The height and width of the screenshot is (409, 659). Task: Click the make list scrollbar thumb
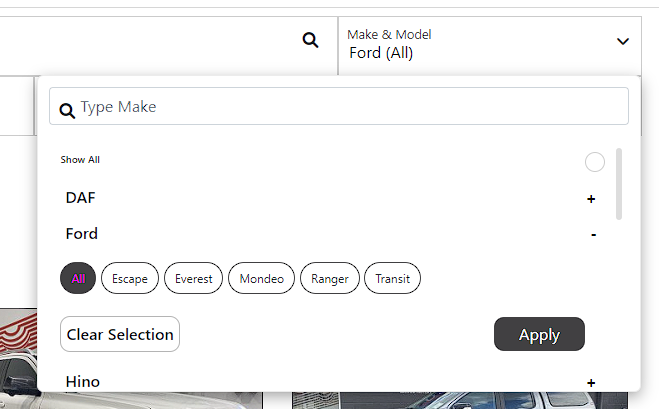[619, 184]
